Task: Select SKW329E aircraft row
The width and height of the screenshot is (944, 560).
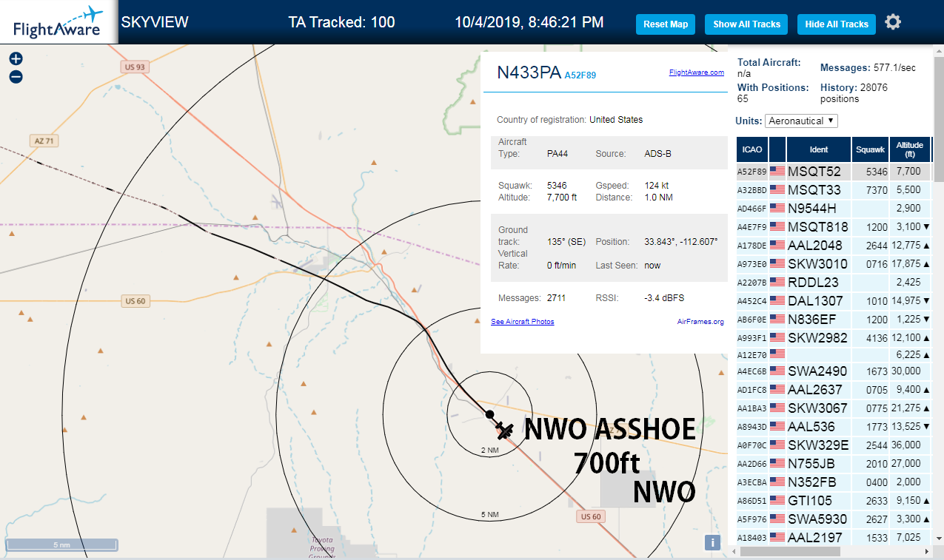Action: (x=834, y=445)
